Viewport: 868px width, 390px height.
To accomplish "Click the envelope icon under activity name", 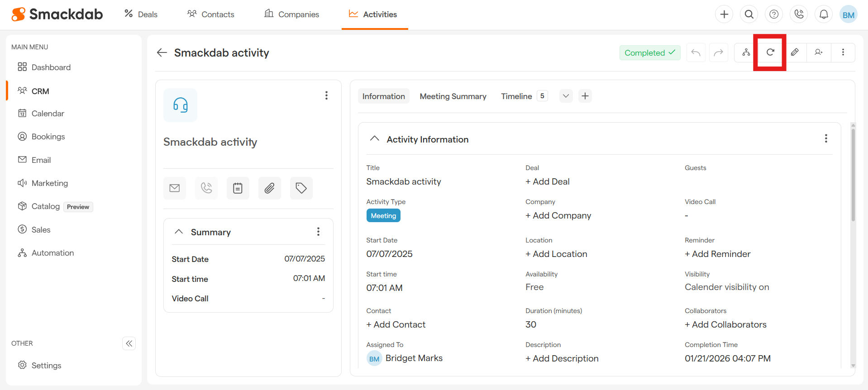I will point(175,188).
